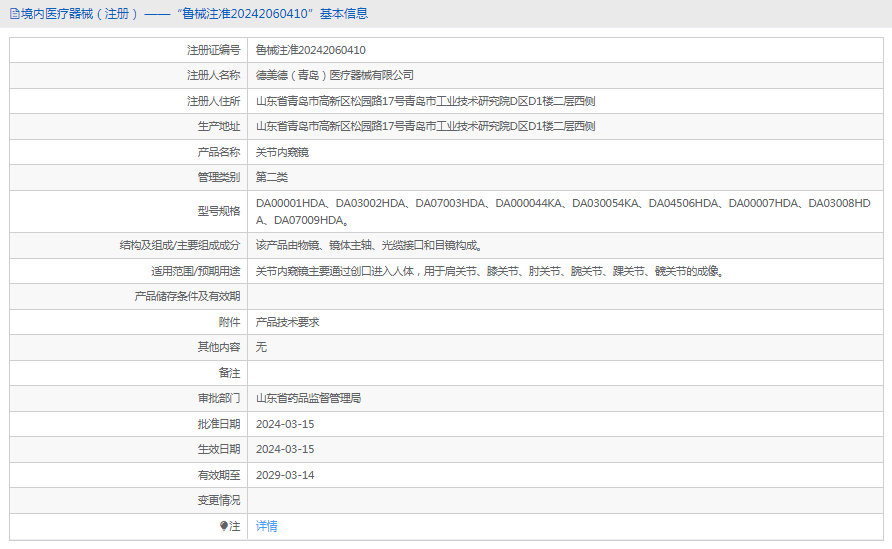Select the 无 value in 其他内容 row
Image resolution: width=892 pixels, height=549 pixels.
(x=261, y=347)
